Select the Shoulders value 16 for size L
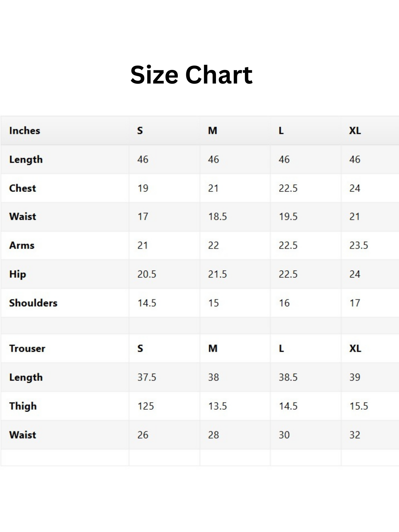Screen dimensions: 399x532 point(284,303)
